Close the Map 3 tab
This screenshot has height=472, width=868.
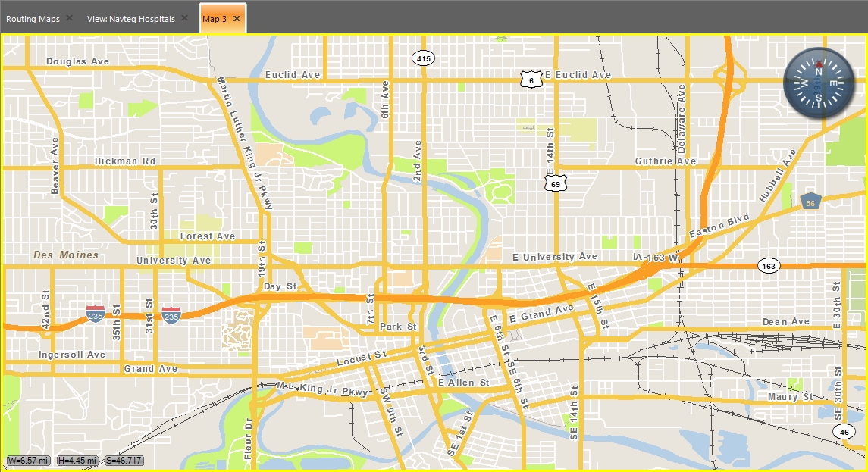[x=237, y=18]
